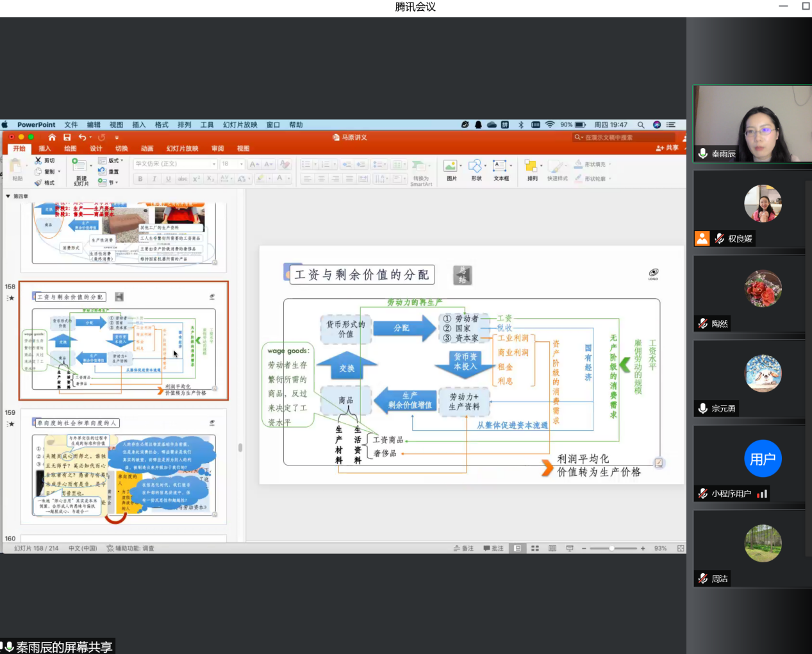Click the Share (共享) button
Screen dimensions: 812x654
(x=667, y=148)
